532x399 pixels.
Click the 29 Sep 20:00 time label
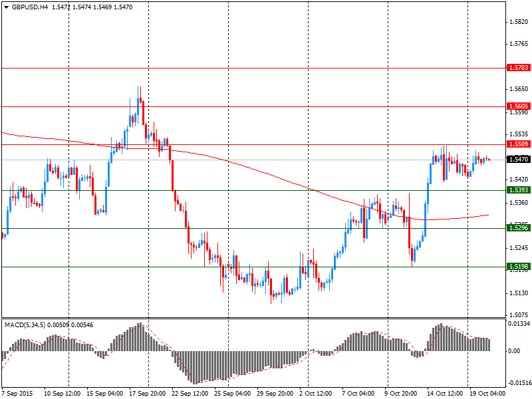click(x=275, y=394)
